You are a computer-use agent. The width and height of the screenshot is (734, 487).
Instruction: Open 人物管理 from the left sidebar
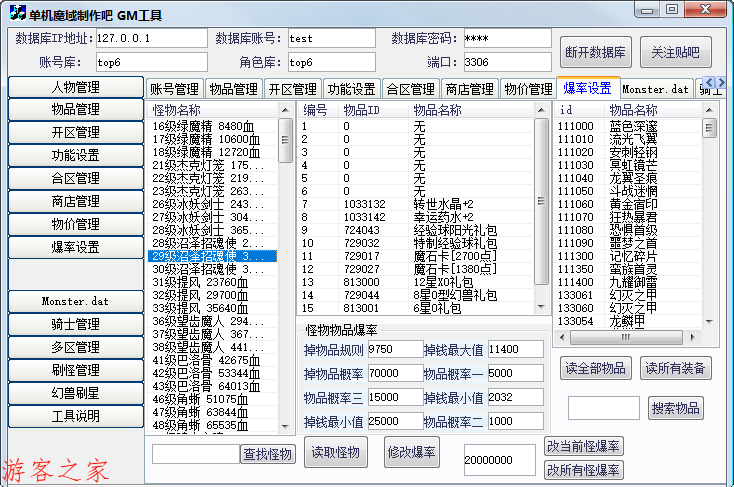click(76, 86)
